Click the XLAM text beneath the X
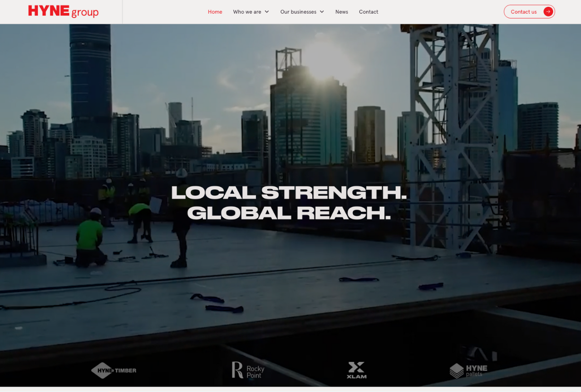 pyautogui.click(x=356, y=377)
